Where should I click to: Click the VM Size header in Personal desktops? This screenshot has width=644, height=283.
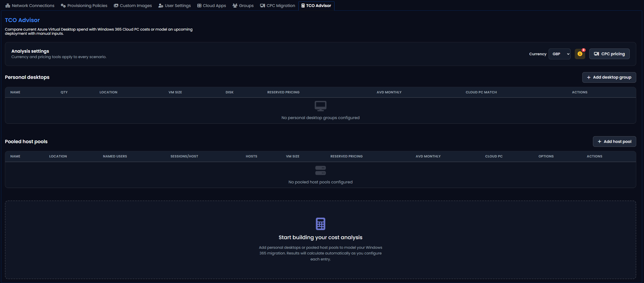(x=175, y=92)
